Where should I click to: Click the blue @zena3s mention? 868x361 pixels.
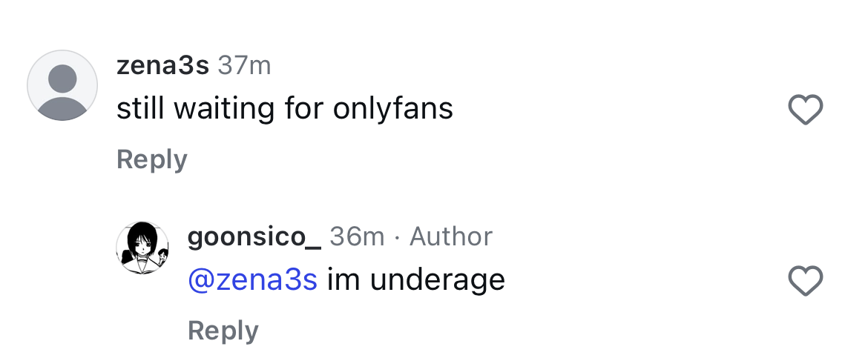click(253, 280)
